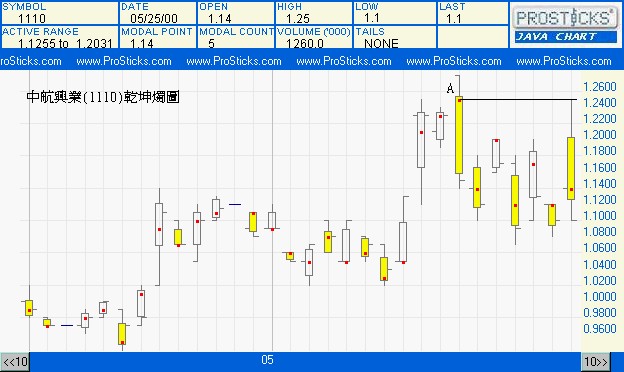Click the <<10 back navigation button
Screen dimensions: 624x372
15,362
